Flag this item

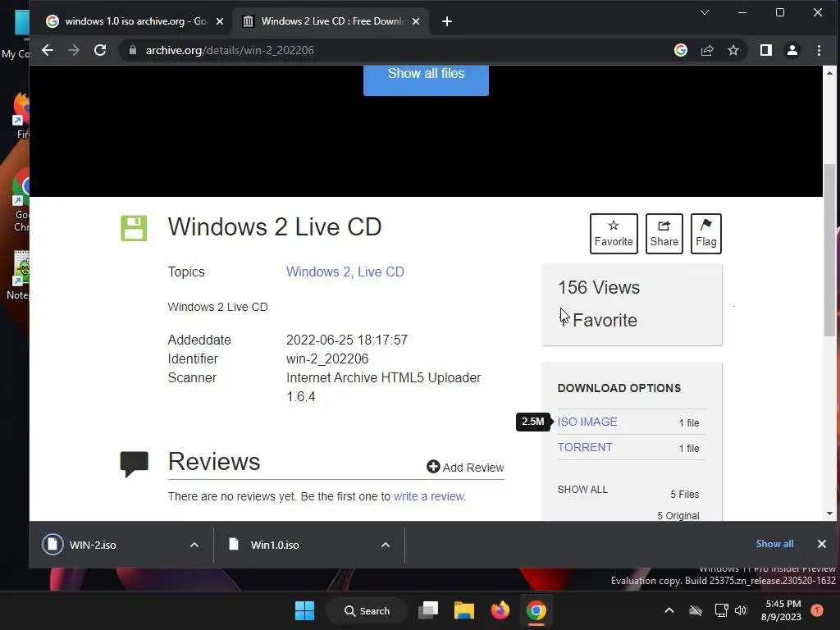pyautogui.click(x=706, y=234)
